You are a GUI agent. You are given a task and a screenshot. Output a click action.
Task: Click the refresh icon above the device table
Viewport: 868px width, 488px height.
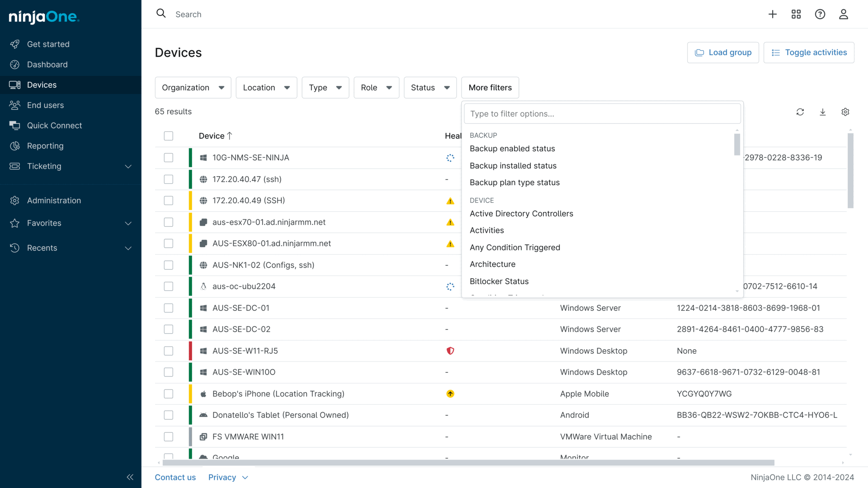tap(800, 112)
